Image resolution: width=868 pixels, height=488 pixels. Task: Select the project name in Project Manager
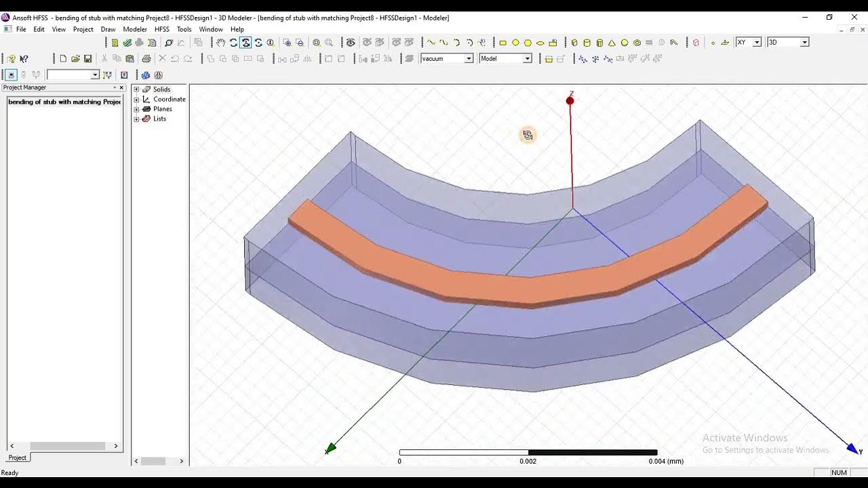point(64,102)
